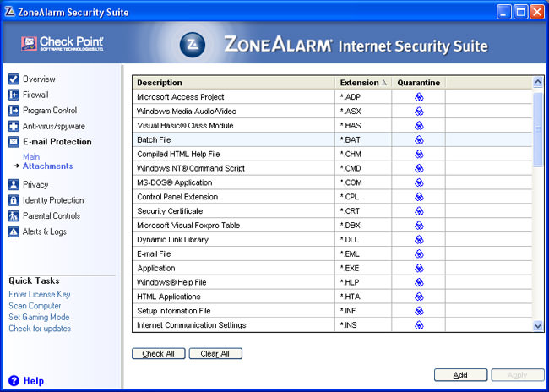Select the Internet Communication Settings row
Screen dimensions: 549x392
pos(332,325)
